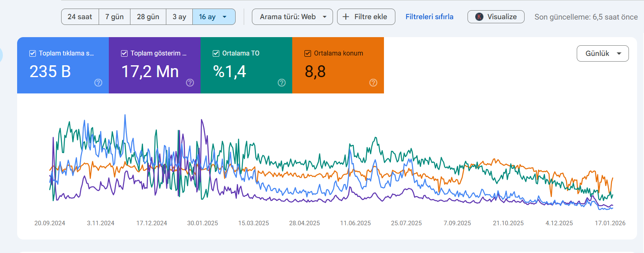Switch to the 7 gün range
The height and width of the screenshot is (253, 644).
tap(115, 17)
